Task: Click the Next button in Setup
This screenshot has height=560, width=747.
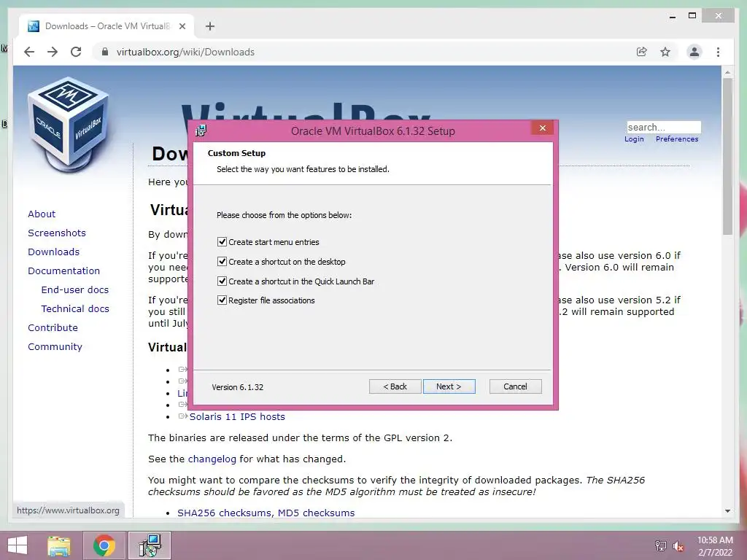Action: (449, 386)
